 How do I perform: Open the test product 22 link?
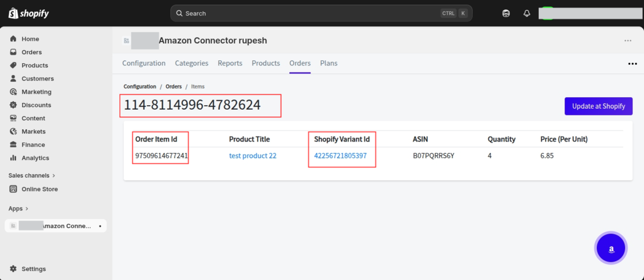[252, 156]
